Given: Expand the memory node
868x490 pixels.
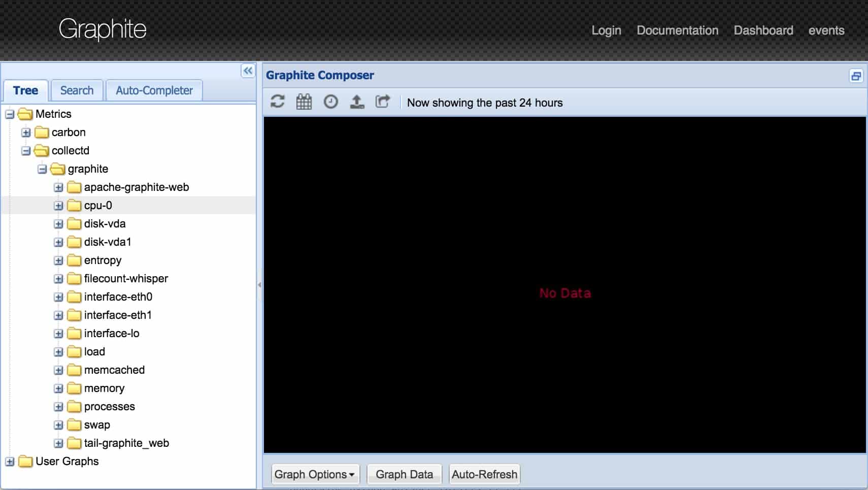Looking at the screenshot, I should coord(58,388).
